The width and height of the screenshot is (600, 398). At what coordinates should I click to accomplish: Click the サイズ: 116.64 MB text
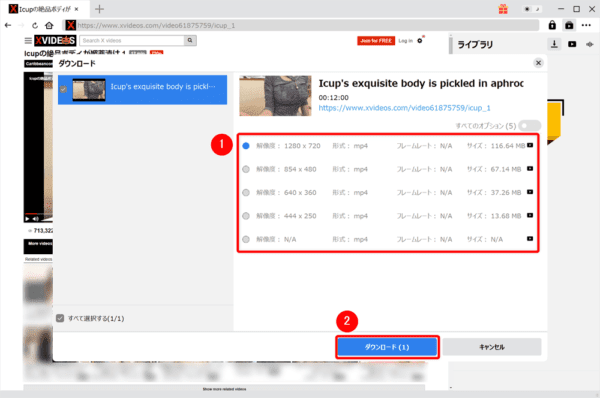[496, 146]
